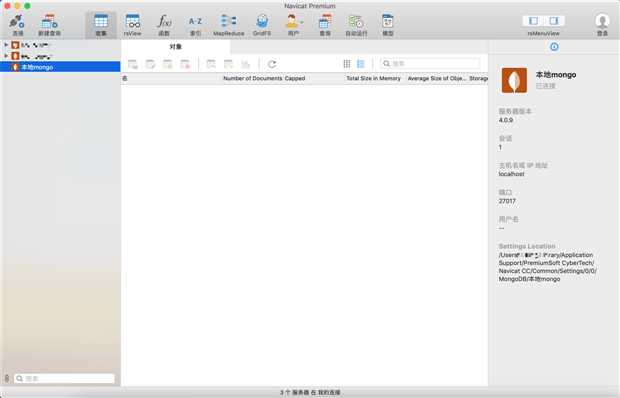Select the 集合 collection toolbar icon

(x=101, y=25)
